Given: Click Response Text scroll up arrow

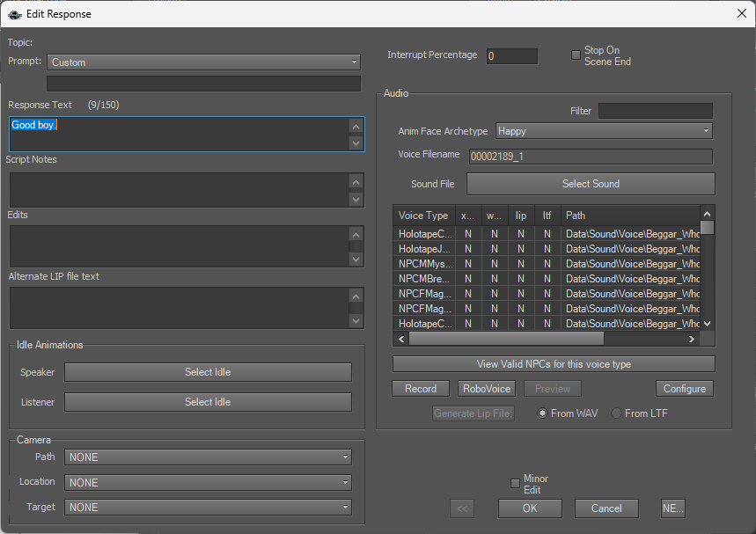Looking at the screenshot, I should coord(356,127).
